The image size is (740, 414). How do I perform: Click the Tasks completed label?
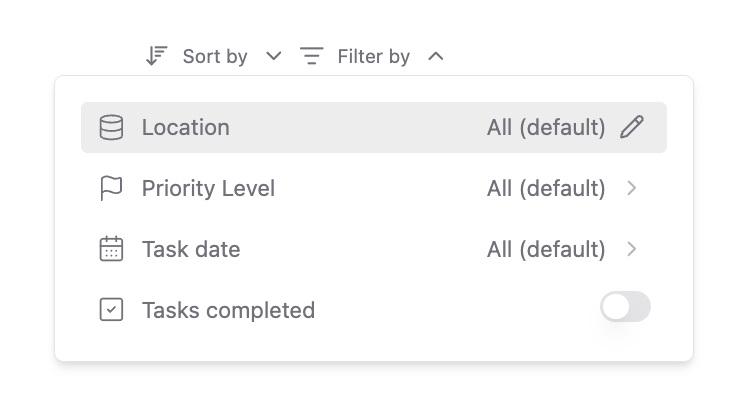coord(228,310)
